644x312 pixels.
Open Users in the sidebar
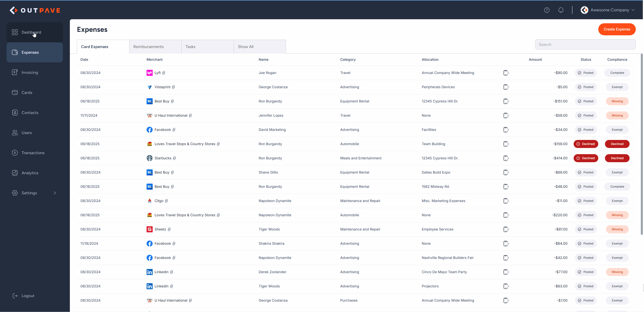[35, 133]
